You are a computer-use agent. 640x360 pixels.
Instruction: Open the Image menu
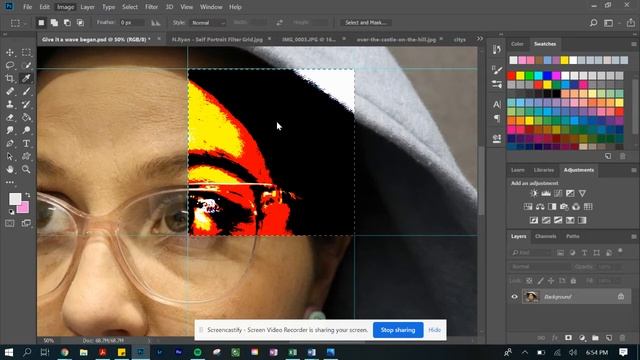coord(65,7)
